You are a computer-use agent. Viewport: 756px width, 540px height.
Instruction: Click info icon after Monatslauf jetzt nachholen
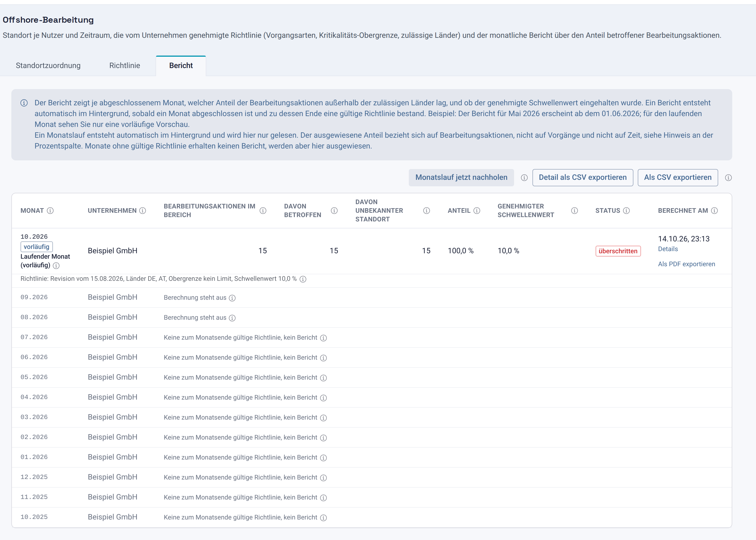(524, 178)
